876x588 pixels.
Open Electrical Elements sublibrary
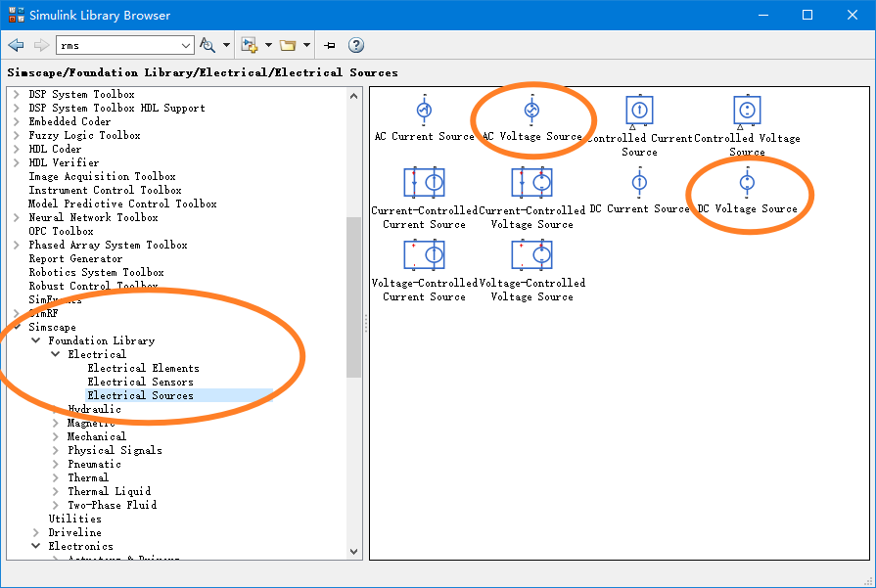(x=143, y=368)
